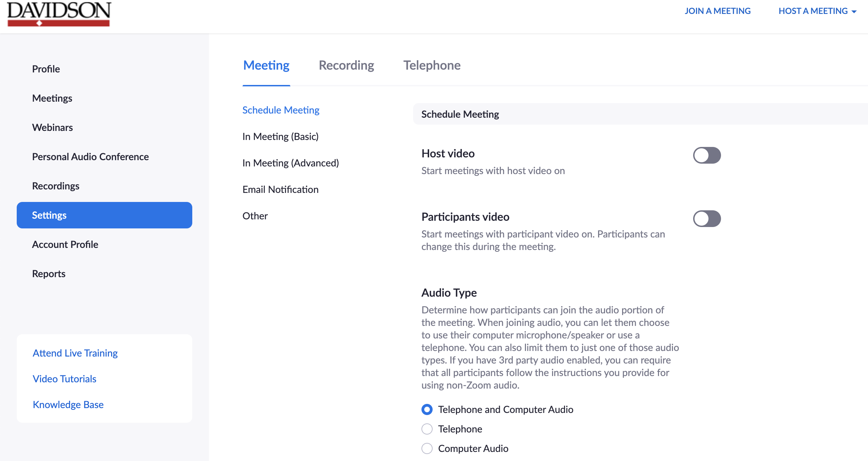This screenshot has width=868, height=461.
Task: Select Telephone and Computer Audio radio button
Action: pos(427,409)
